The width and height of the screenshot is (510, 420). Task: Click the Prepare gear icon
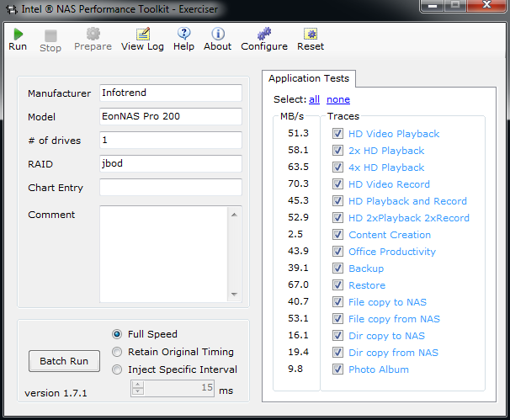(93, 34)
